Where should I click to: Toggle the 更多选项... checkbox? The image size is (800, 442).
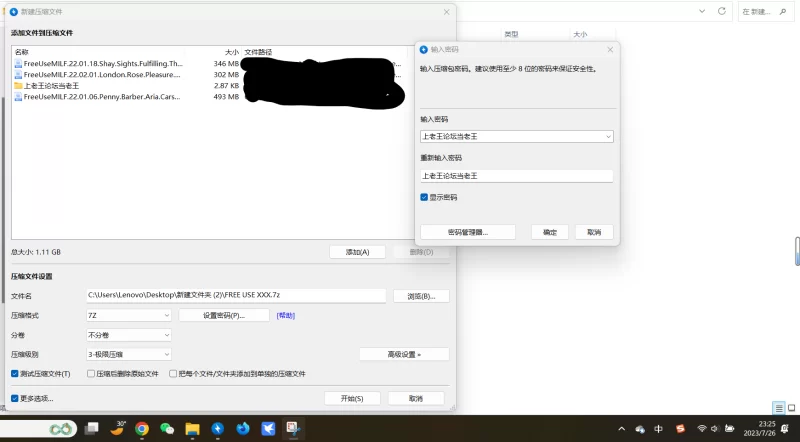(15, 398)
